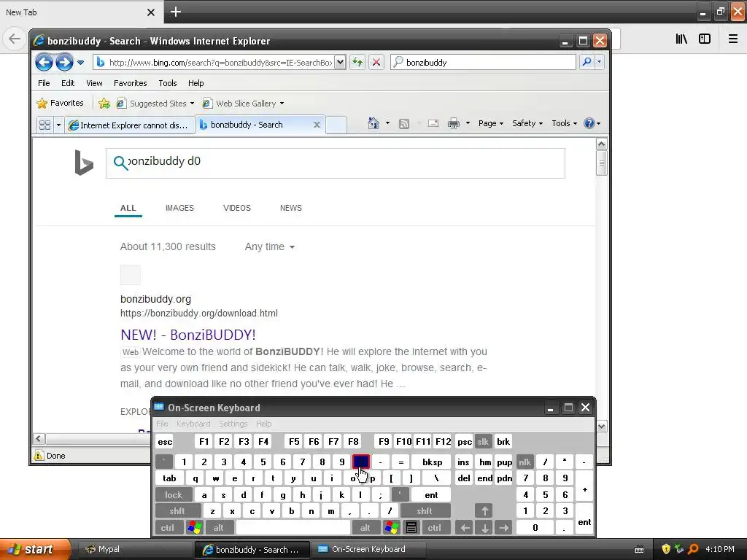Viewport: 747px width, 560px height.
Task: Open the search provider dropdown arrow
Action: pos(600,62)
